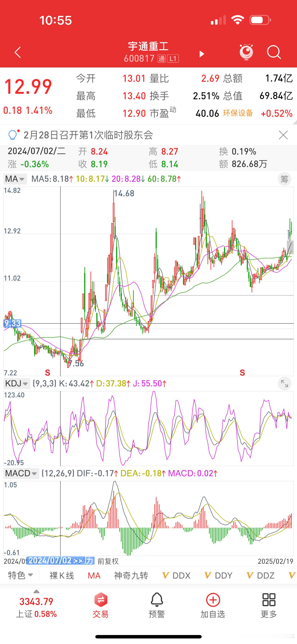Tap the 9.33 crosshair price tag

12,324
